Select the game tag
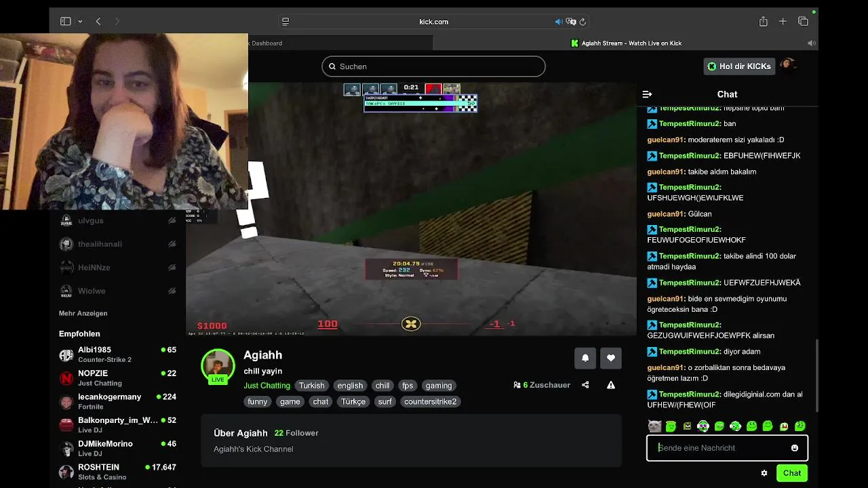The image size is (868, 488). pos(290,402)
